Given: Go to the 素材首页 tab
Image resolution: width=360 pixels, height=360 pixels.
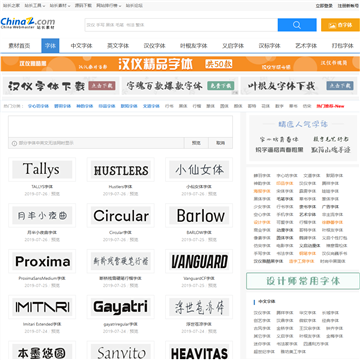Looking at the screenshot, I should click(x=19, y=46).
